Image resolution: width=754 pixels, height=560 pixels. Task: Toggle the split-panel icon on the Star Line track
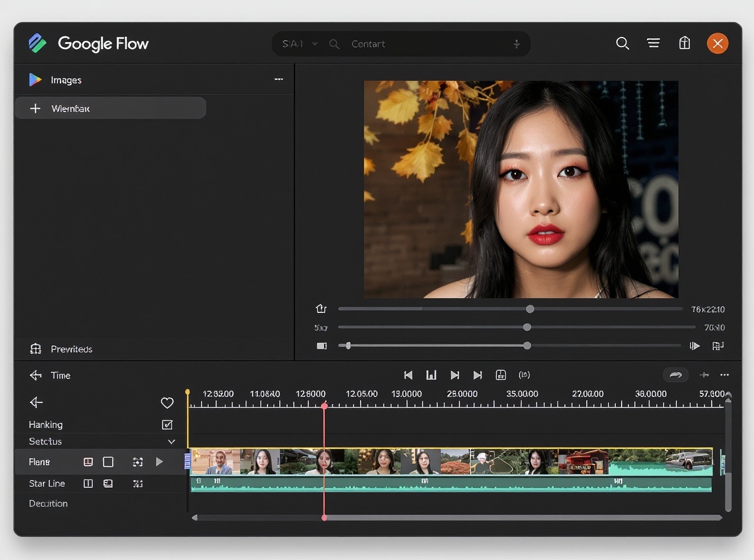tap(89, 484)
